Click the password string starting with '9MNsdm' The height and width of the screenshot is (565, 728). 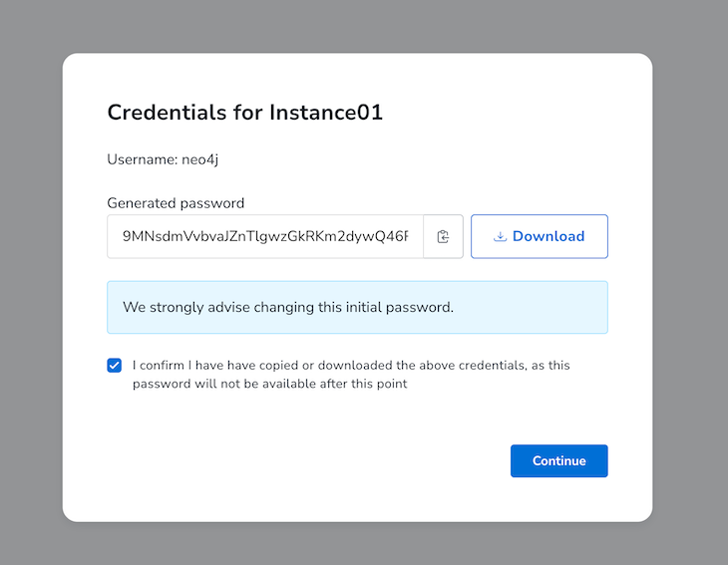pos(265,237)
